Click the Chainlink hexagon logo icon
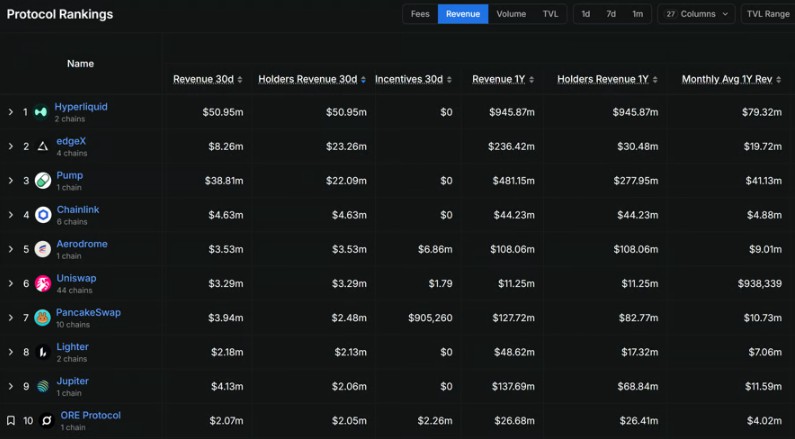795x439 pixels. tap(43, 215)
